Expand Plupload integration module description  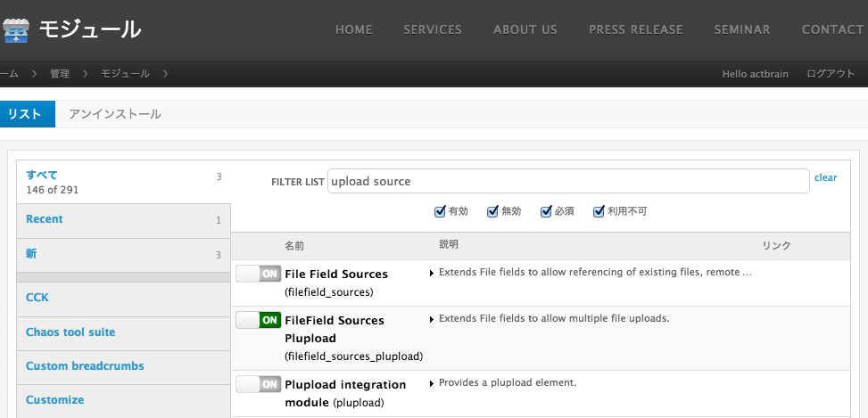pos(433,383)
